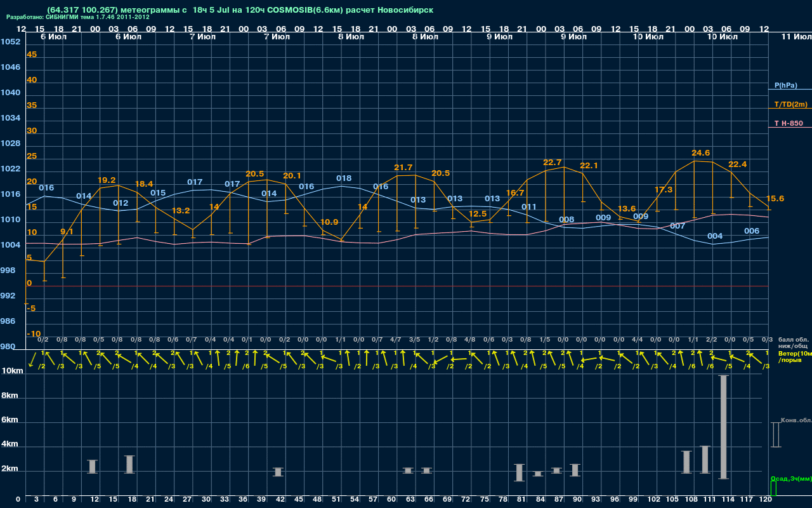This screenshot has height=508, width=812.
Task: Click the cloud bar above forecast hour 42
Action: [278, 472]
